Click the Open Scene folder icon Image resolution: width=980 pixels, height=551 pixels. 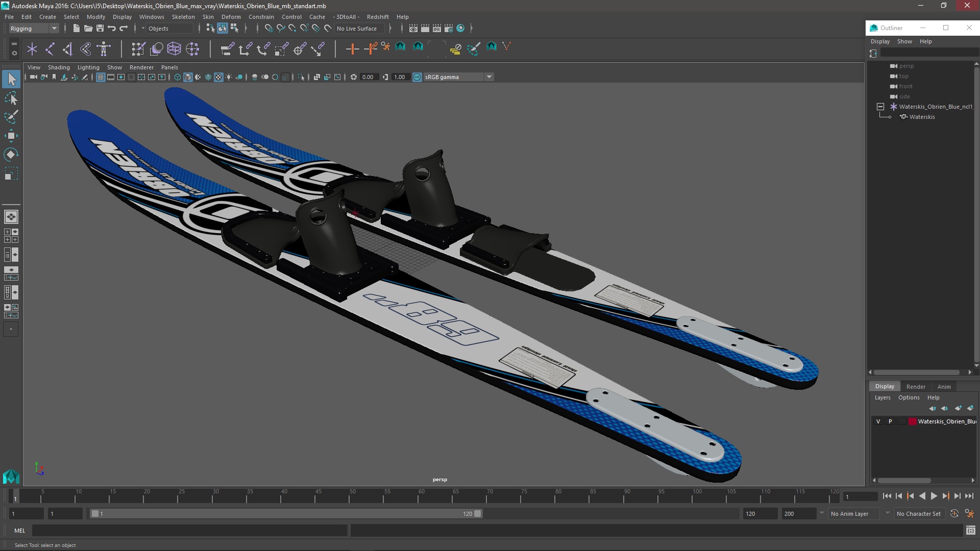pyautogui.click(x=88, y=29)
